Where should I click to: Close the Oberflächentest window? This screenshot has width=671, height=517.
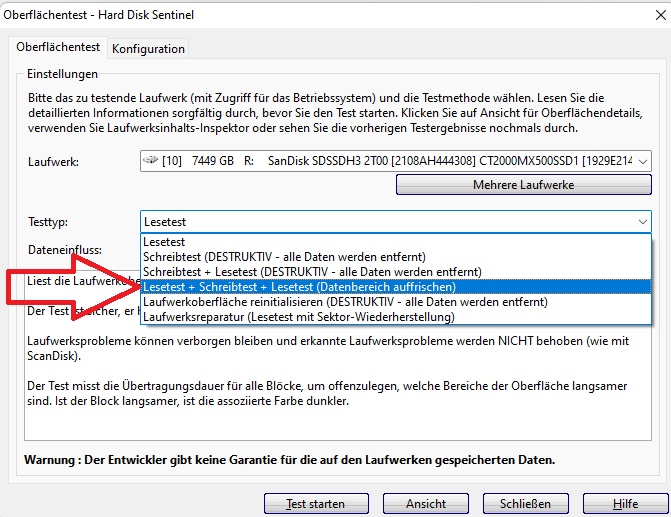coord(660,15)
